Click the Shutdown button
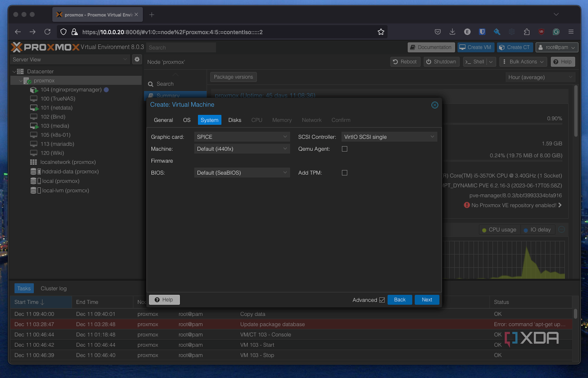588x378 pixels. point(441,62)
